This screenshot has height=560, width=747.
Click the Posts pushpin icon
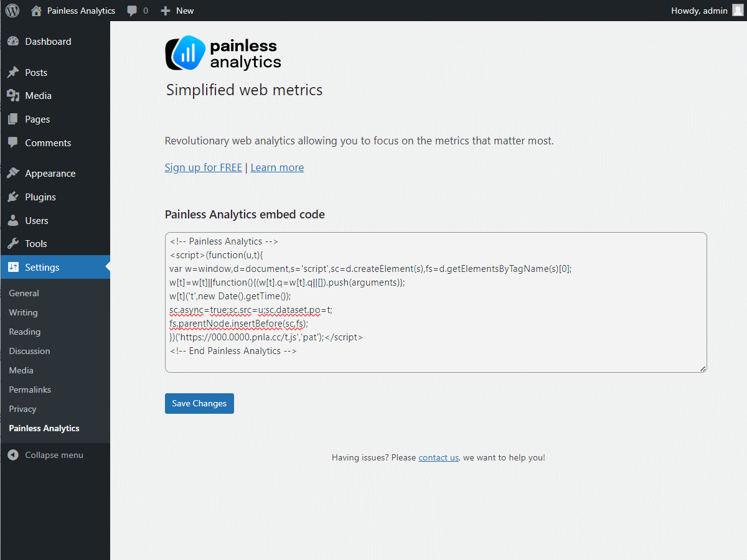13,73
